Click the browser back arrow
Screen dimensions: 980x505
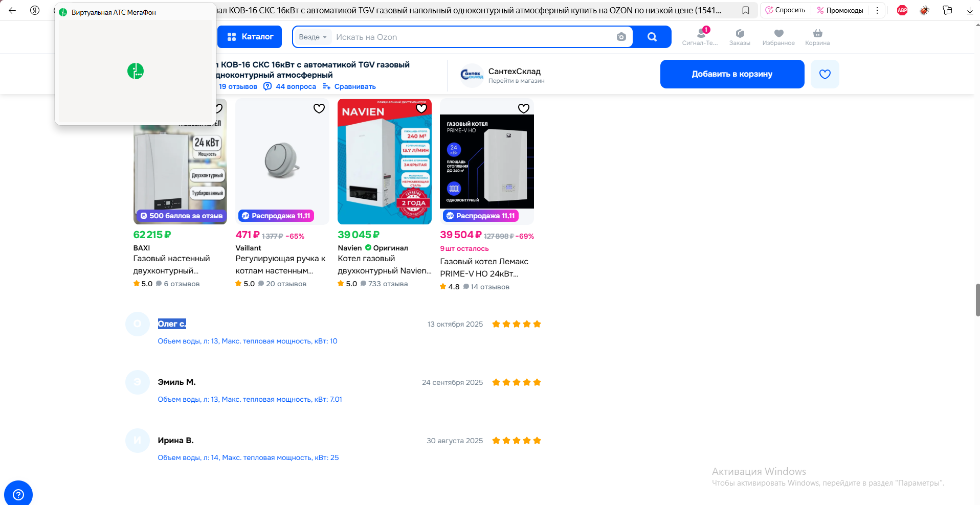pos(12,10)
